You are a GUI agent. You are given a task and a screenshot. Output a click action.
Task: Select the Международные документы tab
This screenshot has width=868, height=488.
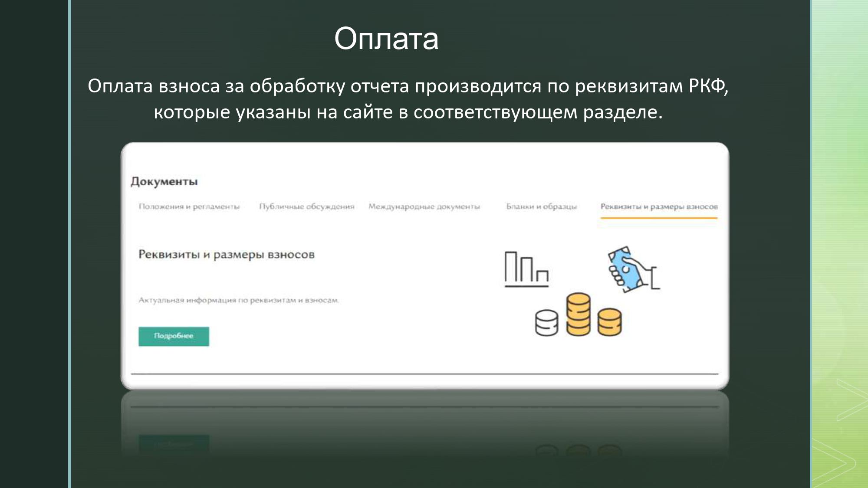click(x=424, y=206)
